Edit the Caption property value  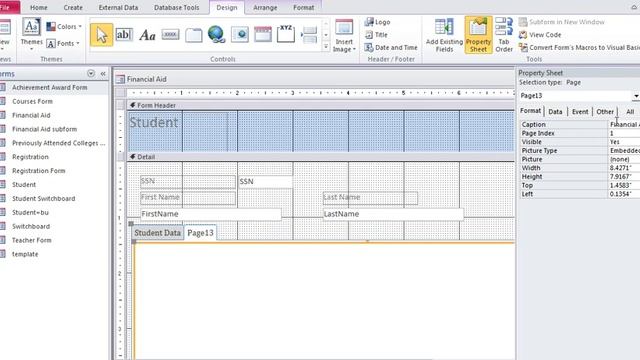(x=624, y=124)
